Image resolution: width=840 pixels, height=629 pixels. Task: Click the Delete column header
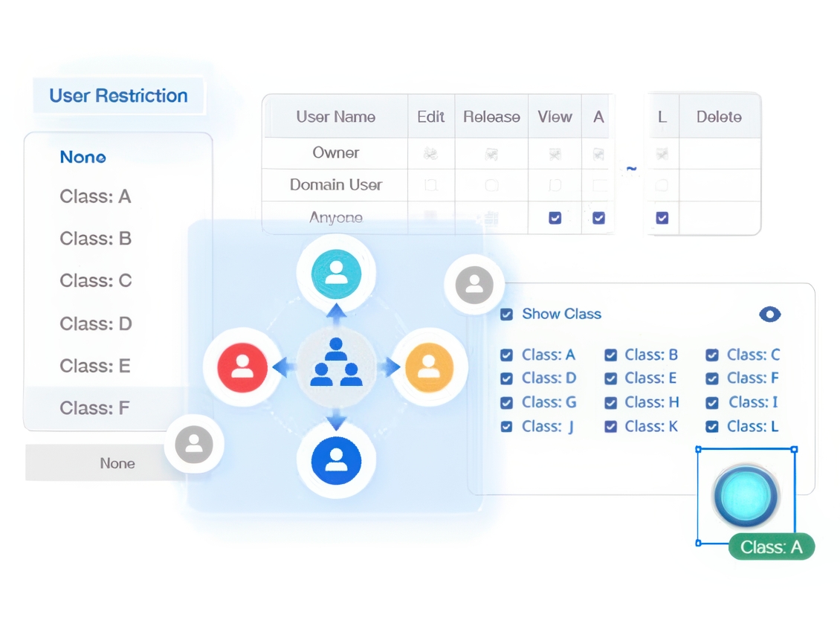coord(719,117)
